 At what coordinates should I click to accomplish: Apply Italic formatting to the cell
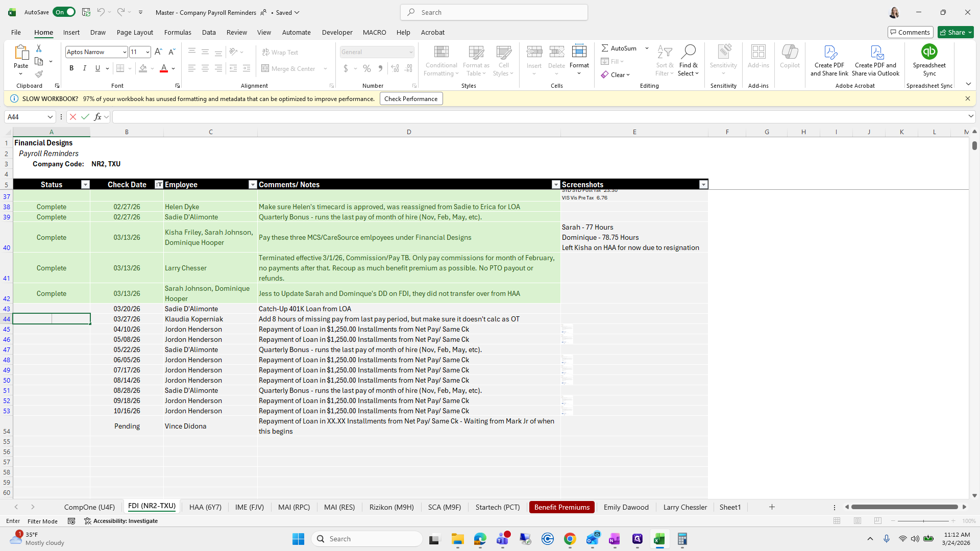pos(85,68)
